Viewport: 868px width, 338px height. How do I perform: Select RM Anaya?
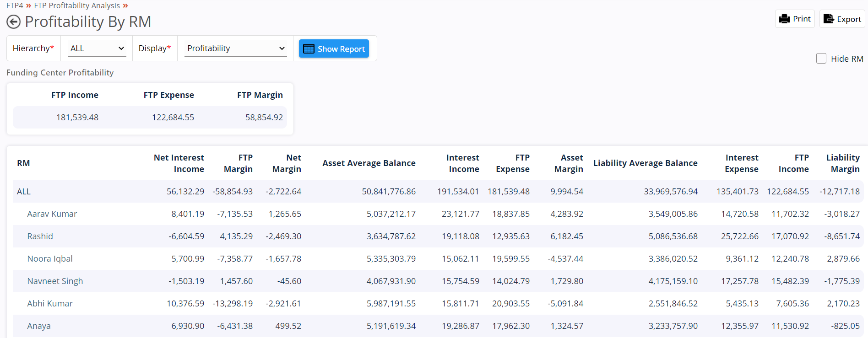(39, 326)
